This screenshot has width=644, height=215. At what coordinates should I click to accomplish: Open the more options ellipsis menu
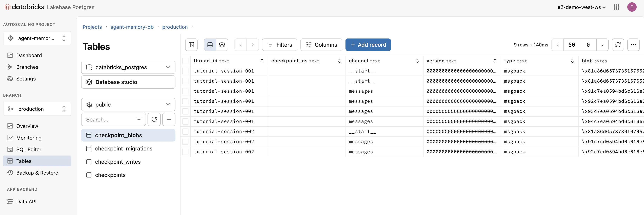(x=633, y=45)
